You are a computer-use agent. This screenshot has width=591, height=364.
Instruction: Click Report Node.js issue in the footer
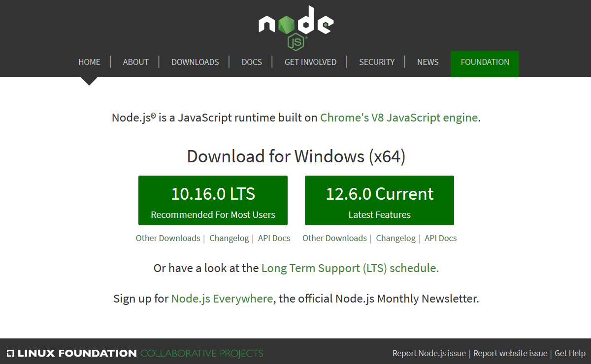coord(429,353)
